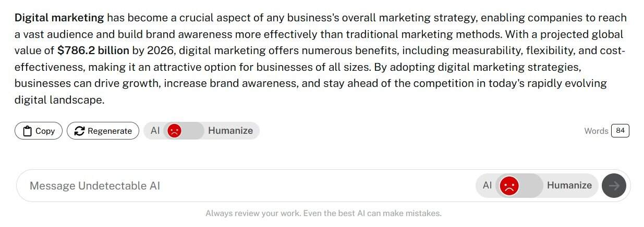Click the bold $786.2 billion figure
Image resolution: width=644 pixels, height=227 pixels.
pos(93,51)
